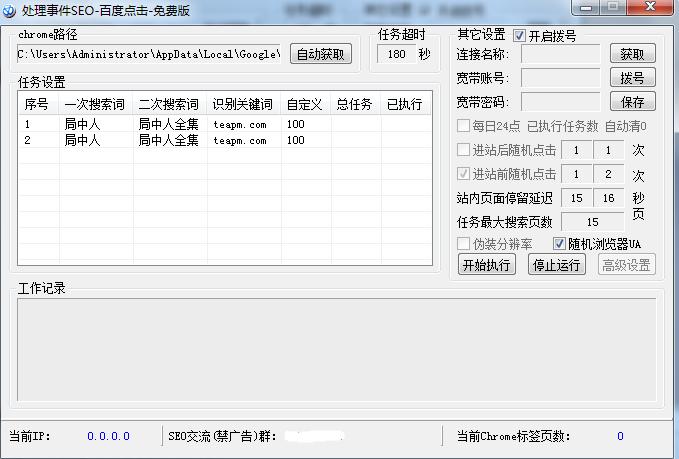The image size is (679, 459).
Task: Click 站内页面停留延迟 field showing 15
Action: (576, 198)
